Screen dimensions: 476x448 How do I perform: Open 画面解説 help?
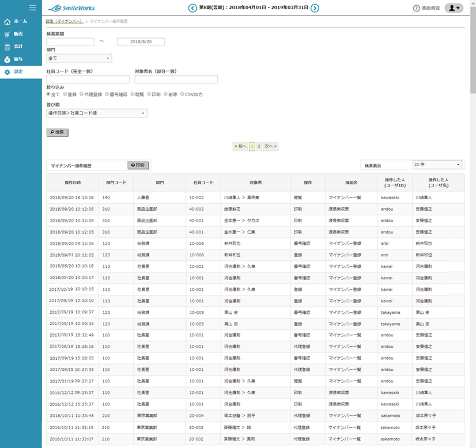[426, 8]
